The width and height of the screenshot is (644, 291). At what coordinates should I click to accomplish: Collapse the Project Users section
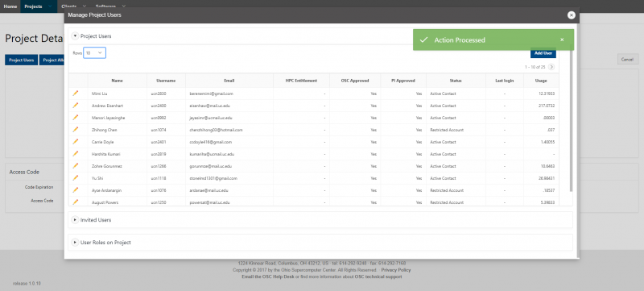(75, 36)
